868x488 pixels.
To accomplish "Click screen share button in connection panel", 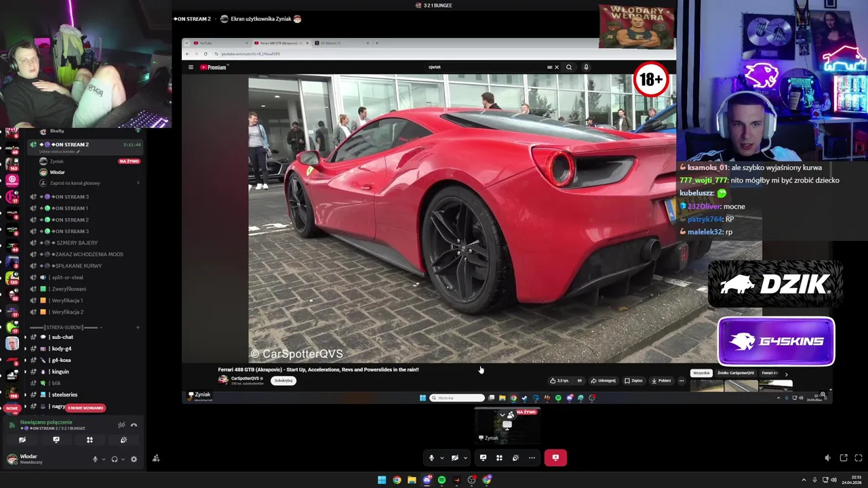I will pyautogui.click(x=56, y=440).
